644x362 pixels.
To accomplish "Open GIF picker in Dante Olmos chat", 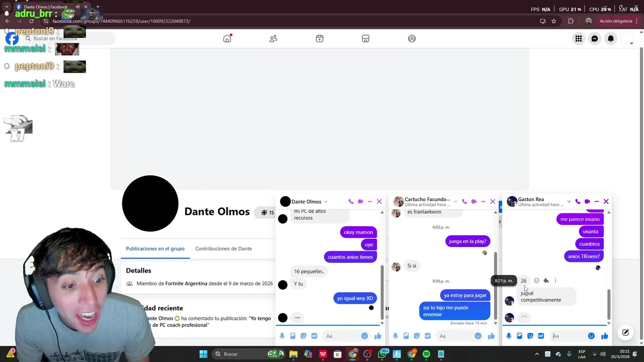I will [x=314, y=336].
